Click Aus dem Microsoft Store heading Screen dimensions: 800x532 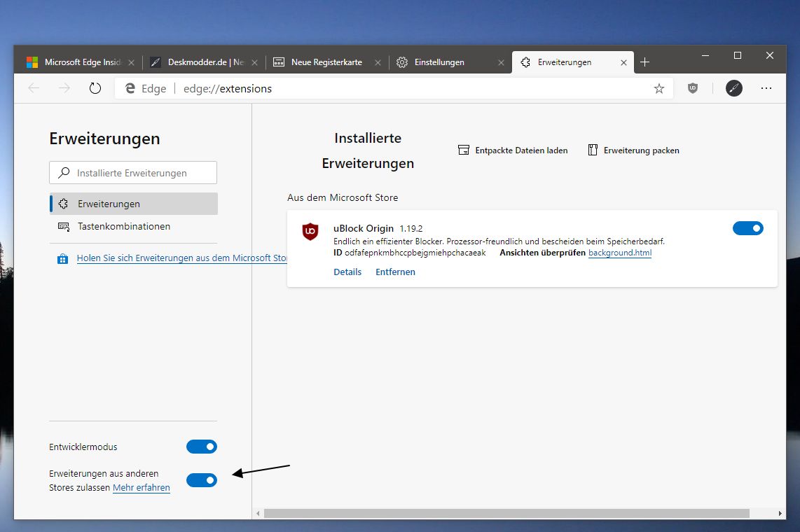click(343, 197)
